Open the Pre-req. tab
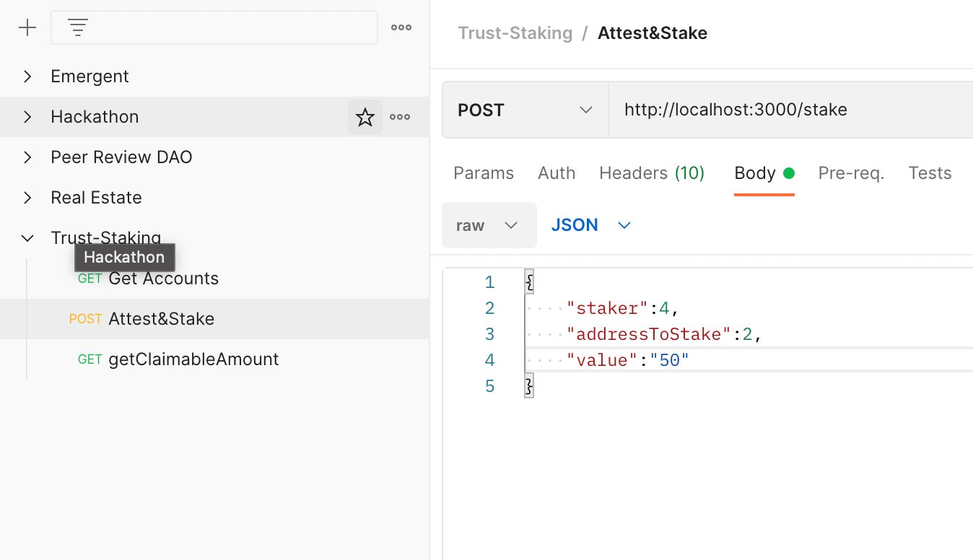The height and width of the screenshot is (560, 973). tap(851, 173)
